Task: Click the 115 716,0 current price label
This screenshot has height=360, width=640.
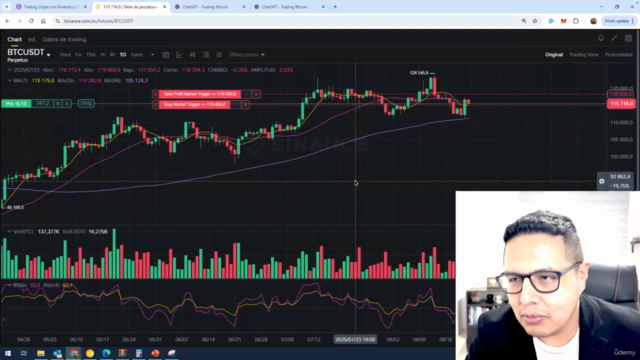Action: pyautogui.click(x=621, y=104)
